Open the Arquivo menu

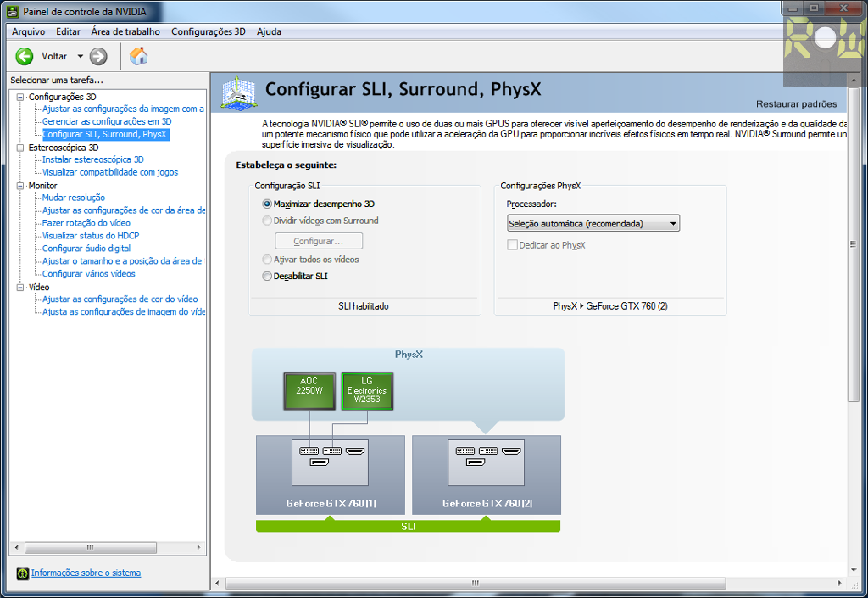(x=28, y=31)
